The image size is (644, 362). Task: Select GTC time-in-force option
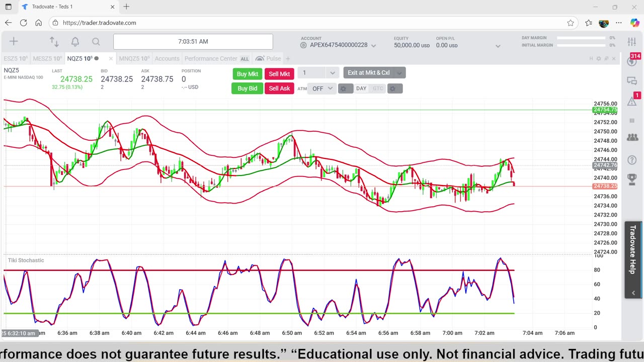(x=378, y=88)
